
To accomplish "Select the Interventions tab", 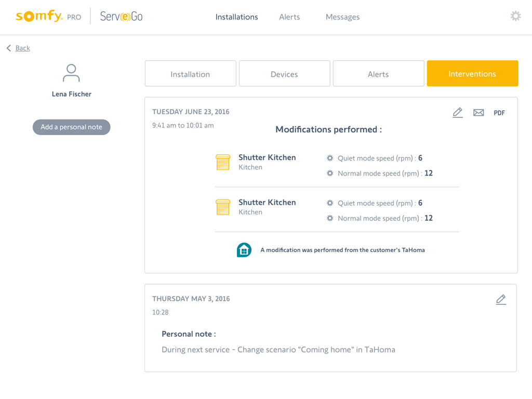I will point(472,74).
